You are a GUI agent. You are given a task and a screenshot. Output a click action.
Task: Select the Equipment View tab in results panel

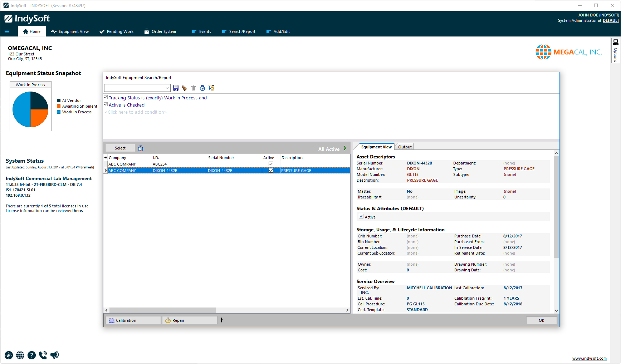point(376,147)
